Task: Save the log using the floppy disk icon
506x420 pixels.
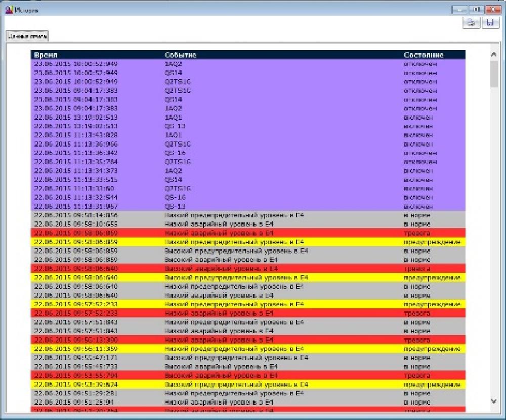Action: click(490, 23)
